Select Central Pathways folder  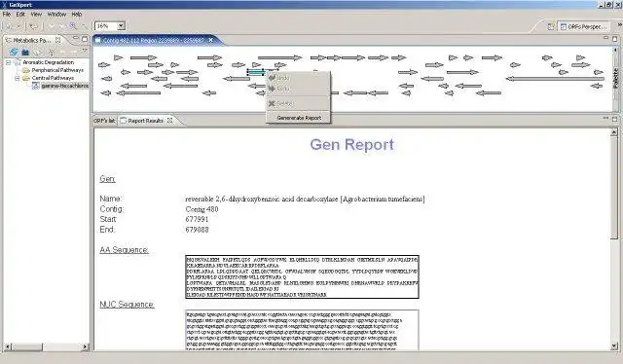[x=53, y=78]
